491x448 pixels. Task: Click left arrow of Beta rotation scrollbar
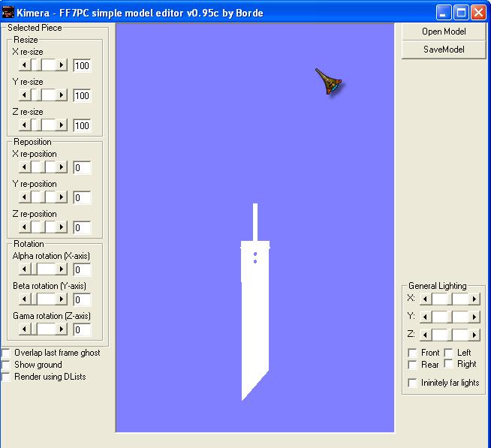(25, 299)
